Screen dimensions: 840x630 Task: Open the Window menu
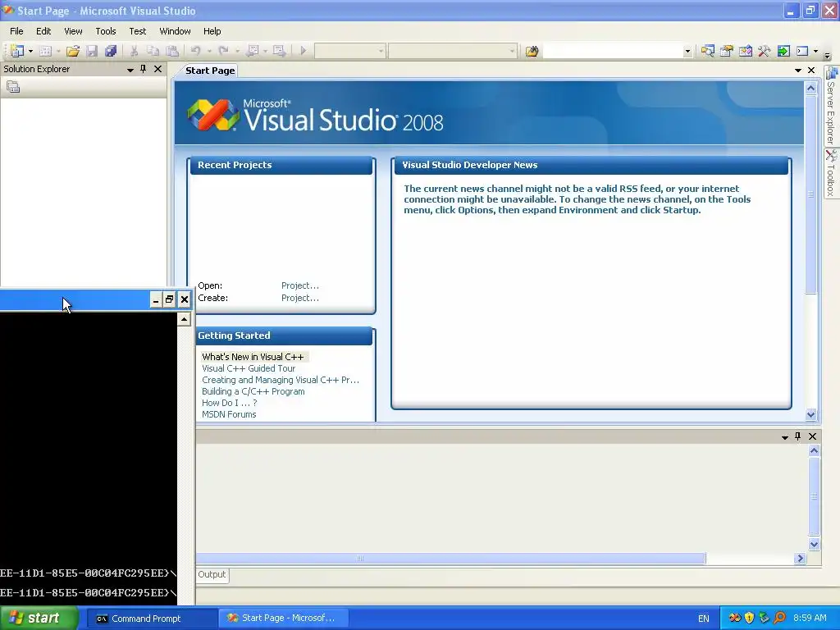click(x=176, y=31)
